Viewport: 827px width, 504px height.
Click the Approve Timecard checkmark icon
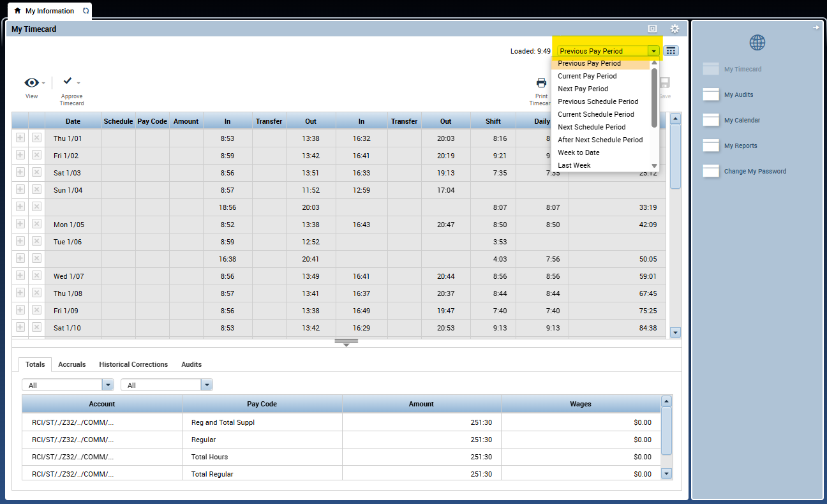68,81
